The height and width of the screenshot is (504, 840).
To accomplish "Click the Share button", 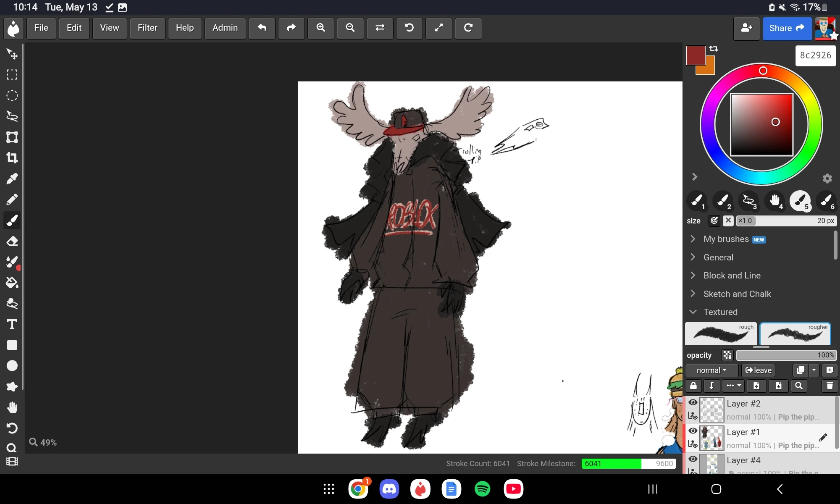I will coord(787,28).
